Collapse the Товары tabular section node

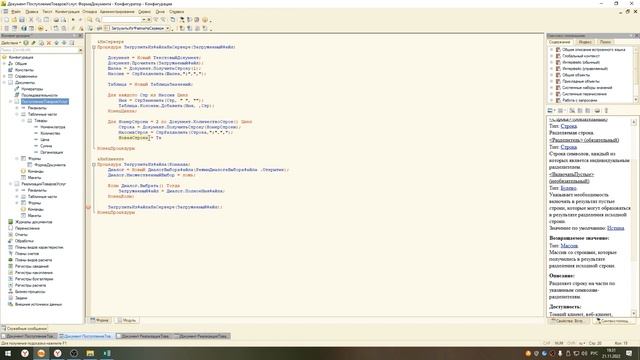(24, 121)
